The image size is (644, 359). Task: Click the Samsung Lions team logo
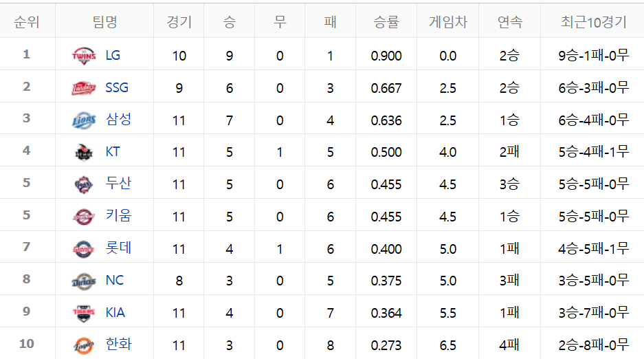(84, 120)
